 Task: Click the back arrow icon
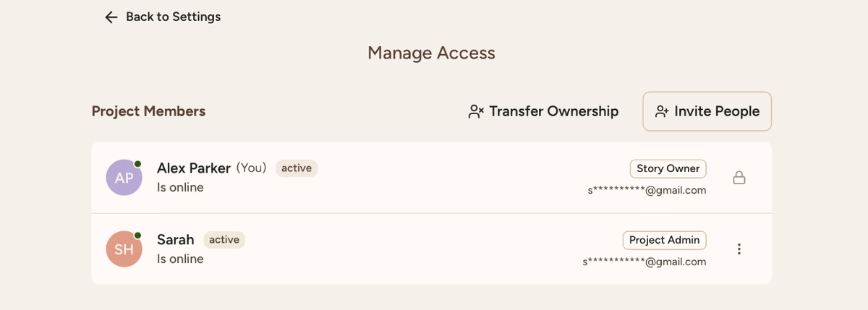pyautogui.click(x=111, y=17)
